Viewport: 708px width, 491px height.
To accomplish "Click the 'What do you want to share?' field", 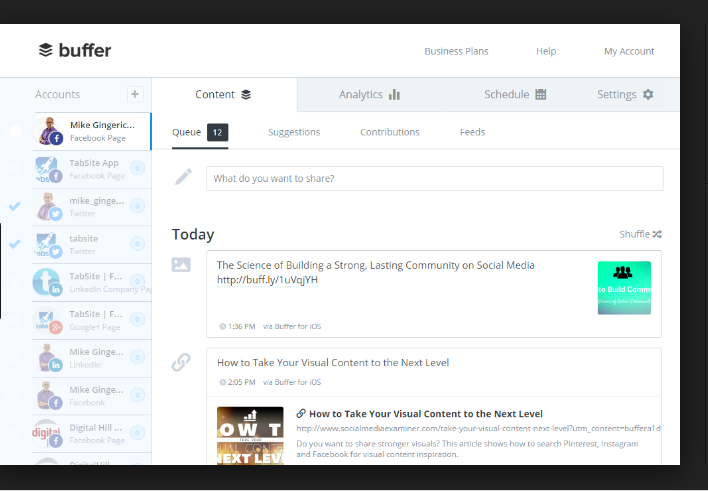I will [x=434, y=178].
